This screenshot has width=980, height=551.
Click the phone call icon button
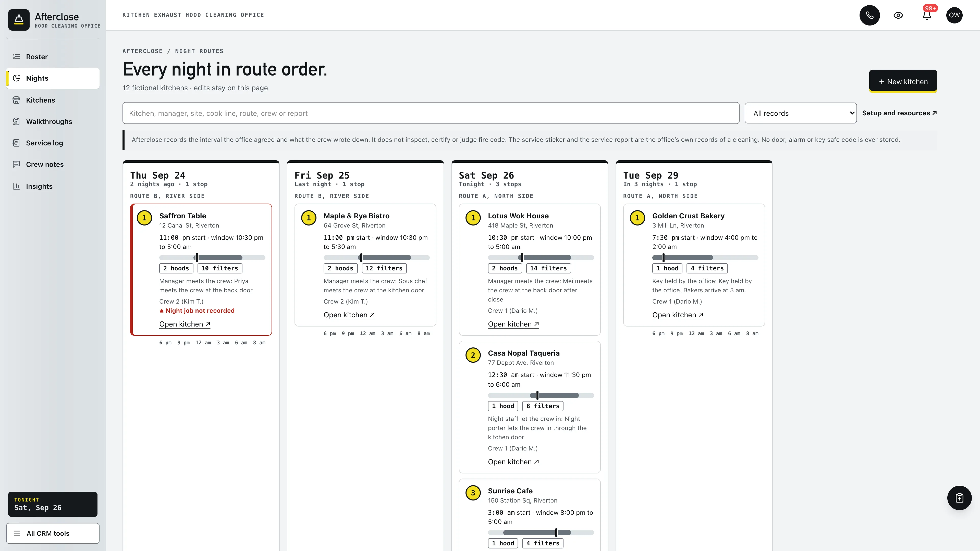tap(869, 15)
